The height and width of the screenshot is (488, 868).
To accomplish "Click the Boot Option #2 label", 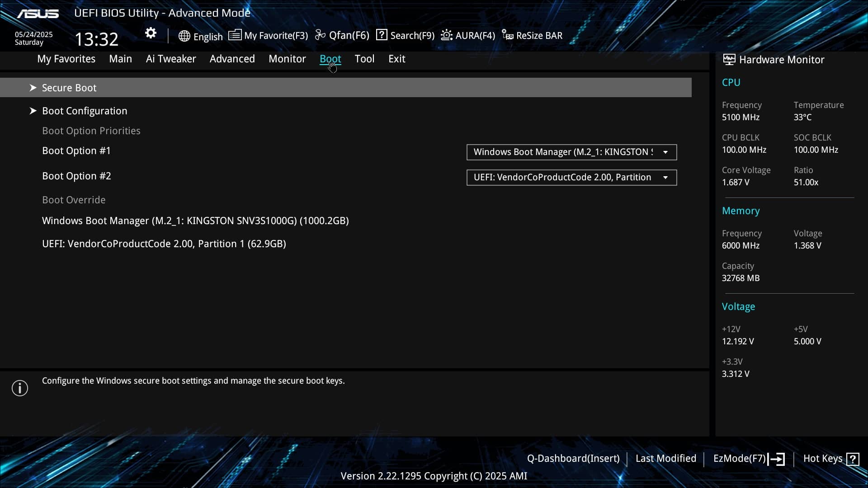I will pos(76,176).
